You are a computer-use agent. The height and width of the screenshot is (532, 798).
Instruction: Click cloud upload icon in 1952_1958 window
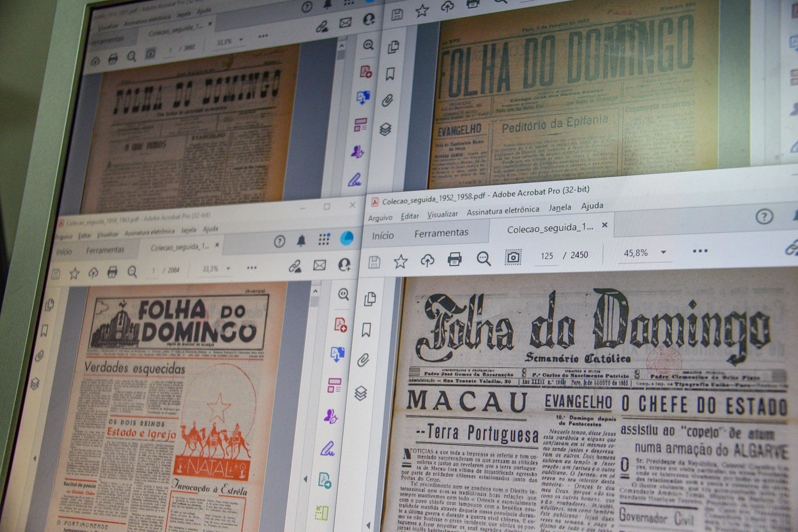(427, 261)
